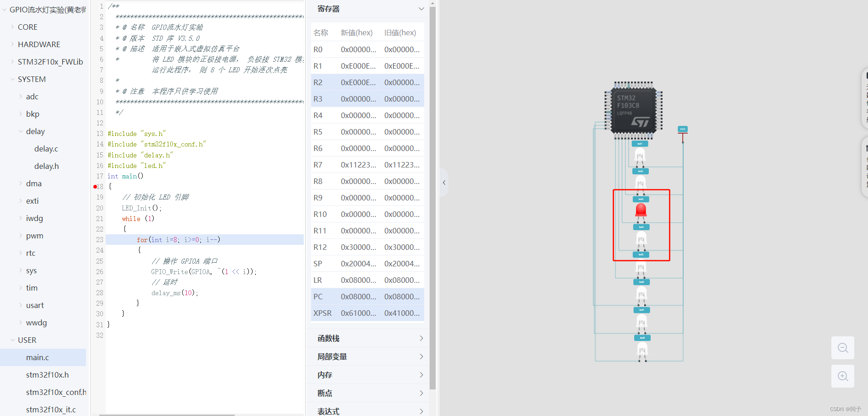Viewport: 868px width, 416px height.
Task: Click the 旧值(hex) column header
Action: [x=400, y=32]
